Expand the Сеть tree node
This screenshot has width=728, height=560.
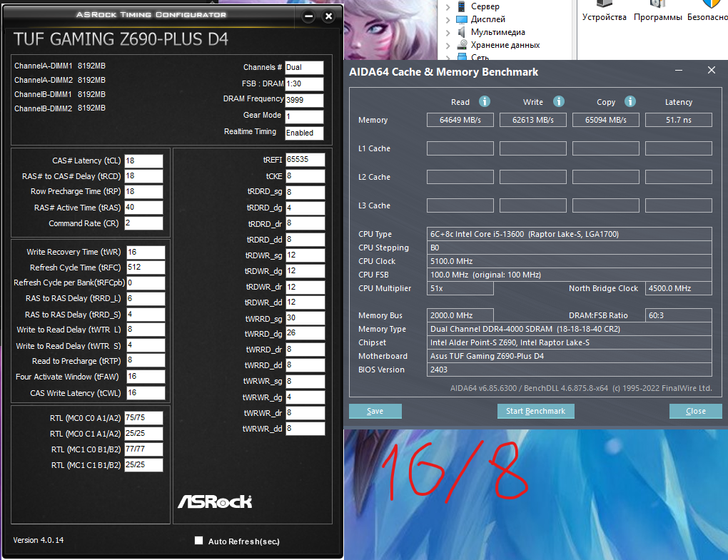(448, 58)
